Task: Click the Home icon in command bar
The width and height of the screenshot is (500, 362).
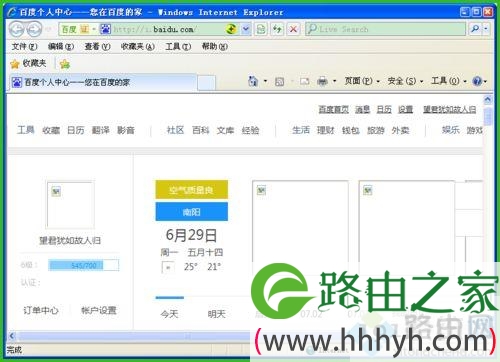Action: (253, 81)
